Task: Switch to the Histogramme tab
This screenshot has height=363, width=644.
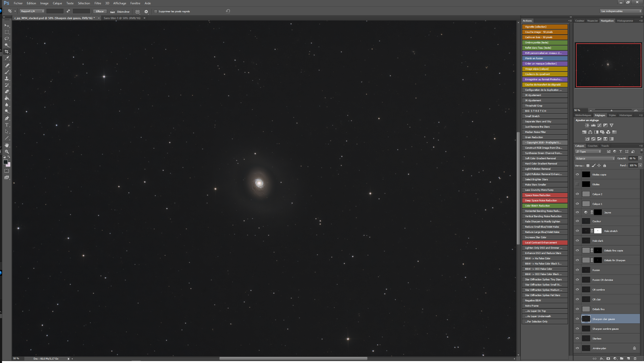Action: pyautogui.click(x=625, y=21)
